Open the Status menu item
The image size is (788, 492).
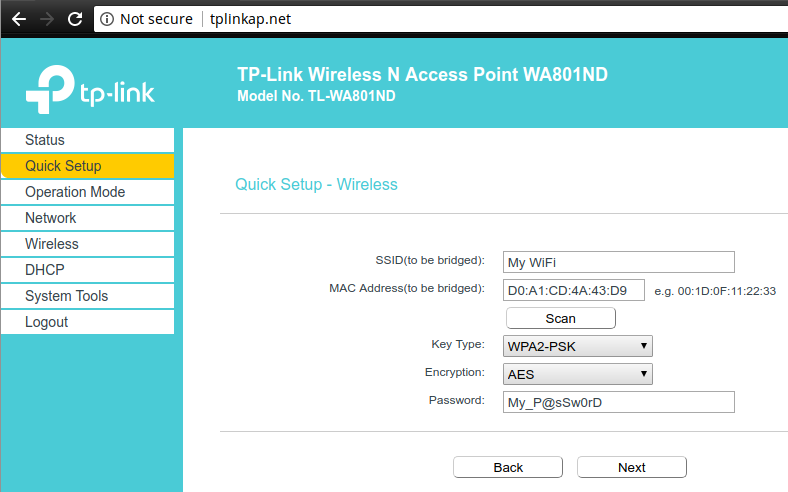coord(87,140)
